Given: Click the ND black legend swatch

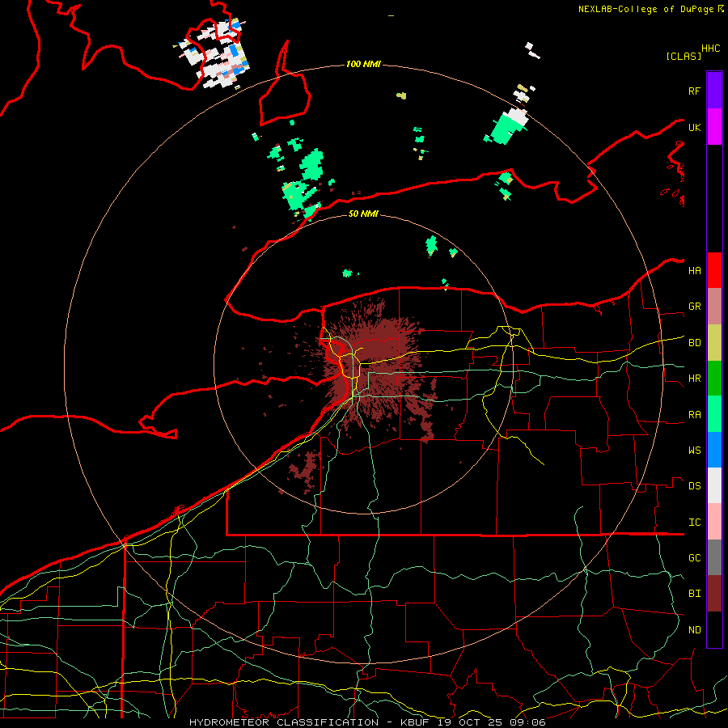Looking at the screenshot, I should click(714, 629).
